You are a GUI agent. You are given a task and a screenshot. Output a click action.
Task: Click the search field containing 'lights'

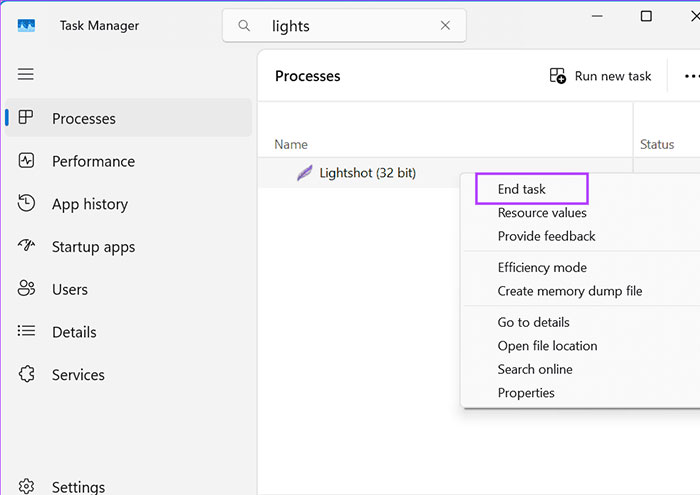click(x=340, y=26)
